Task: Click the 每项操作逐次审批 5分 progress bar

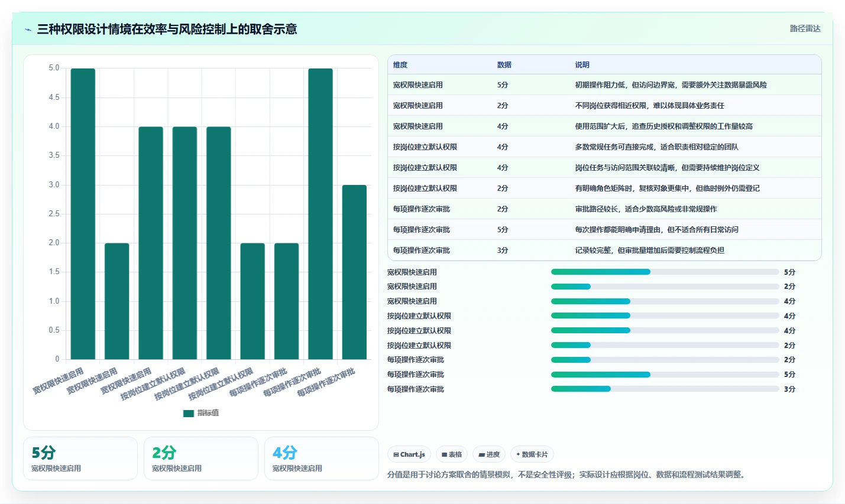Action: click(x=665, y=375)
